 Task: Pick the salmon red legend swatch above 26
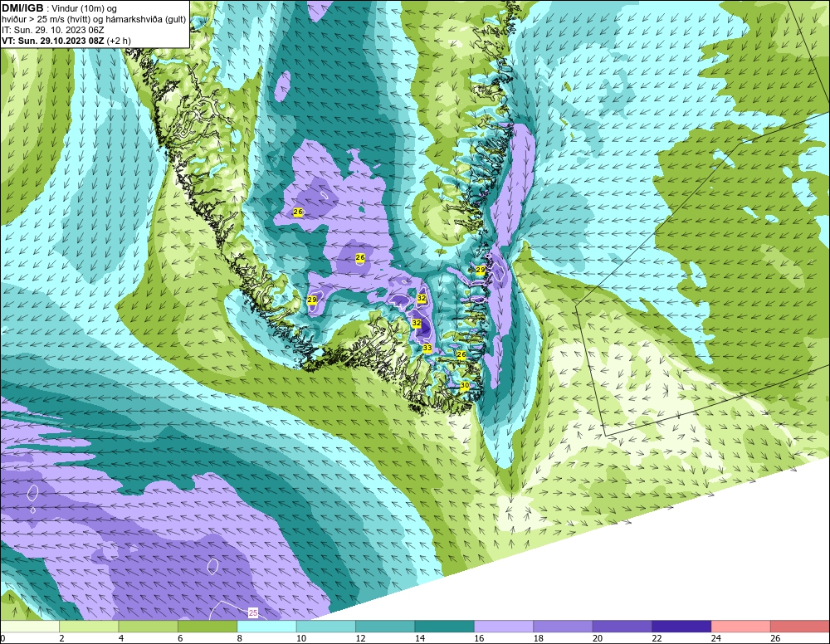coord(800,627)
